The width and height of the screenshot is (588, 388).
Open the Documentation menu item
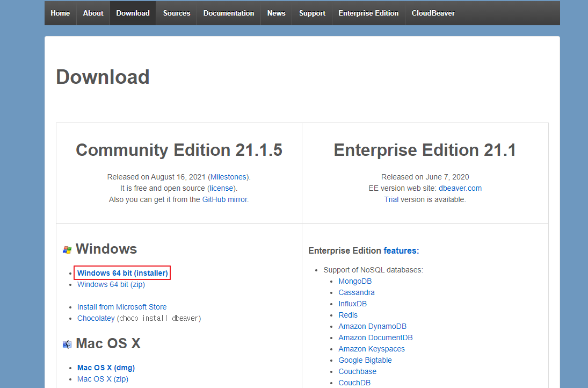pyautogui.click(x=229, y=13)
